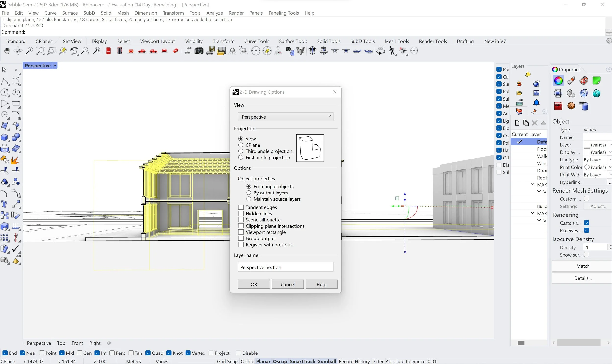Viewport: 612px width, 364px height.
Task: Click the walking figure walkabout icon
Action: (392, 51)
